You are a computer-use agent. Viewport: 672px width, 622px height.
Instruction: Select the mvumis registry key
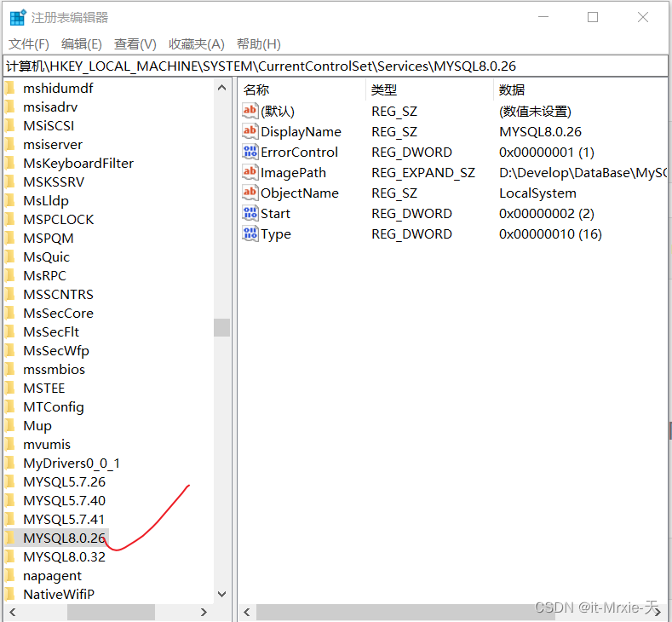pos(47,444)
